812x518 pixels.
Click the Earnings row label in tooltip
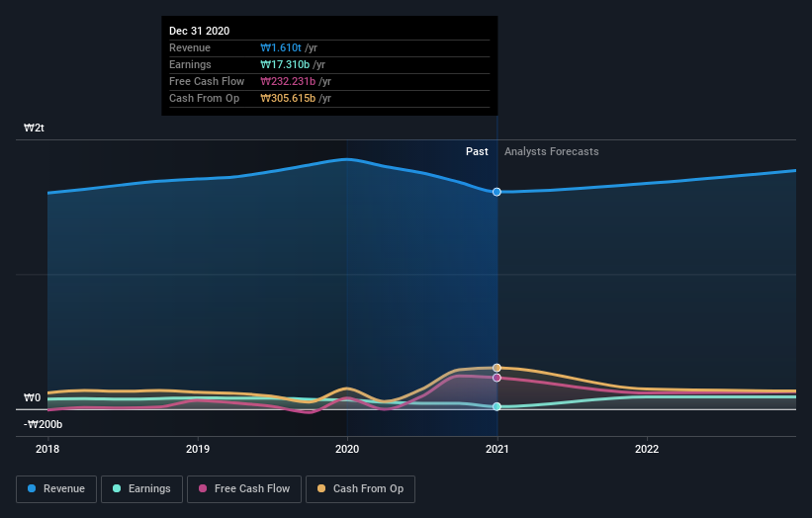[x=190, y=64]
